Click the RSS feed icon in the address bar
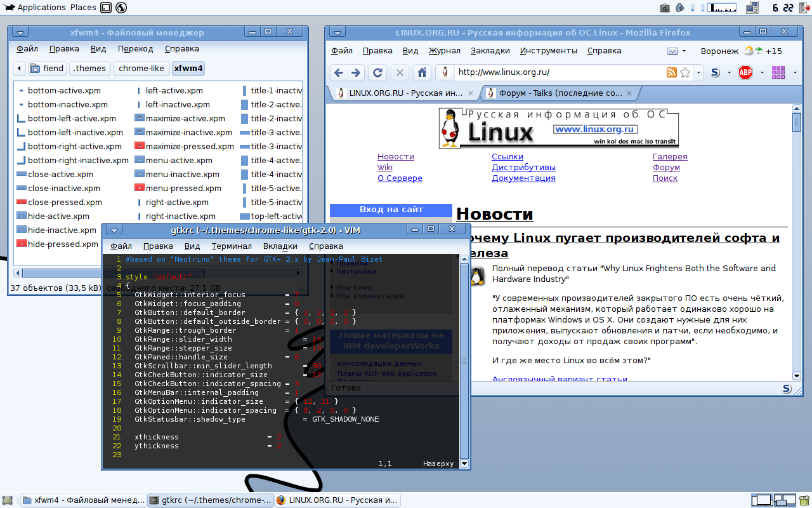This screenshot has width=812, height=508. coord(672,72)
